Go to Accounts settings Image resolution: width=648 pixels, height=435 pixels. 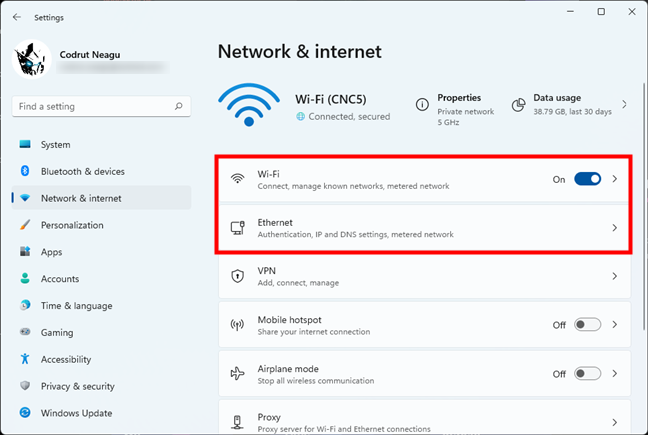[x=101, y=279]
